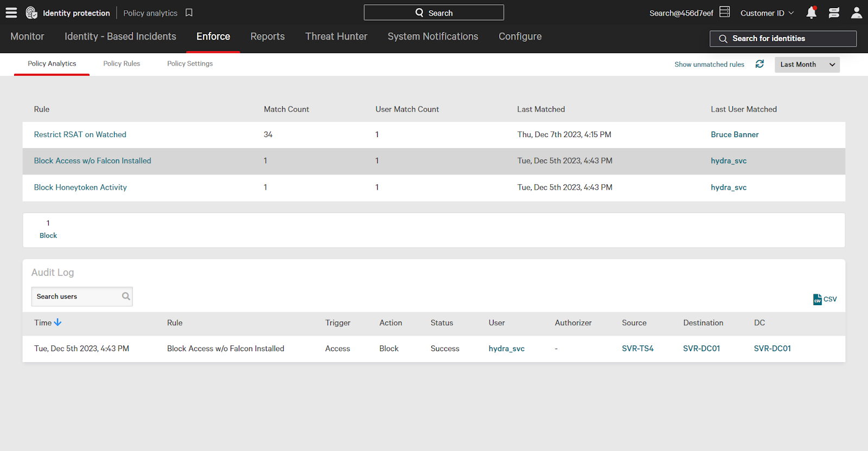The image size is (868, 451).
Task: Sort audit log by Time arrow
Action: tap(58, 323)
